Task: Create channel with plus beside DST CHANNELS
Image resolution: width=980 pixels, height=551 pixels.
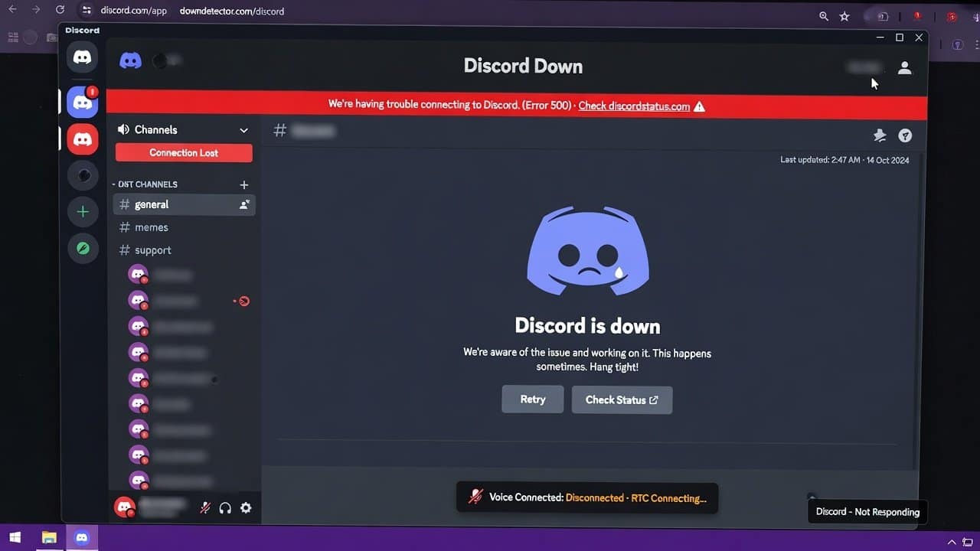Action: coord(244,184)
